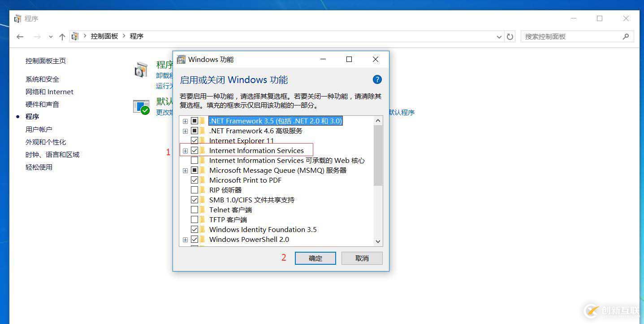The width and height of the screenshot is (644, 324).
Task: Click the Windows Features dialog title icon
Action: (x=181, y=59)
